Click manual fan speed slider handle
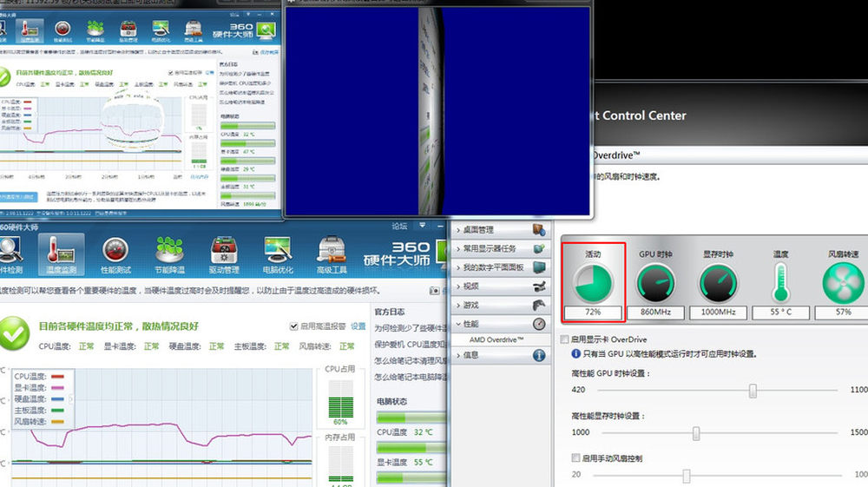Image resolution: width=868 pixels, height=487 pixels. pos(687,476)
